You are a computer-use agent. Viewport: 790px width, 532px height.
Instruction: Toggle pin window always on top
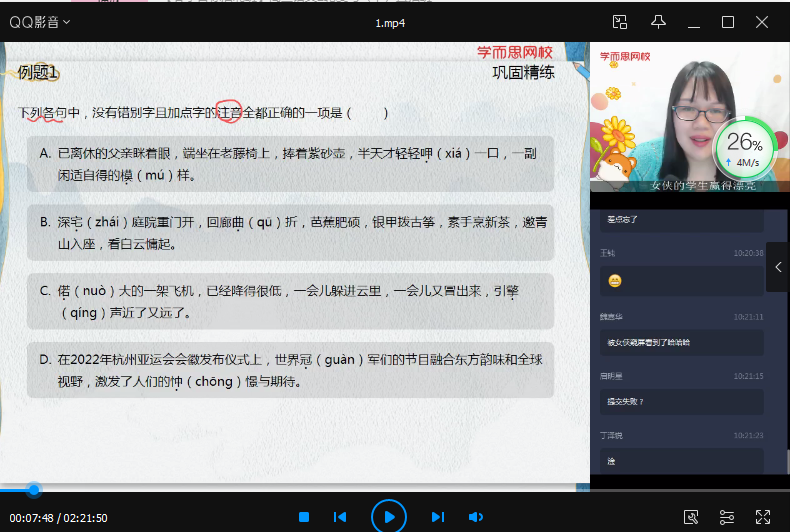pos(657,22)
